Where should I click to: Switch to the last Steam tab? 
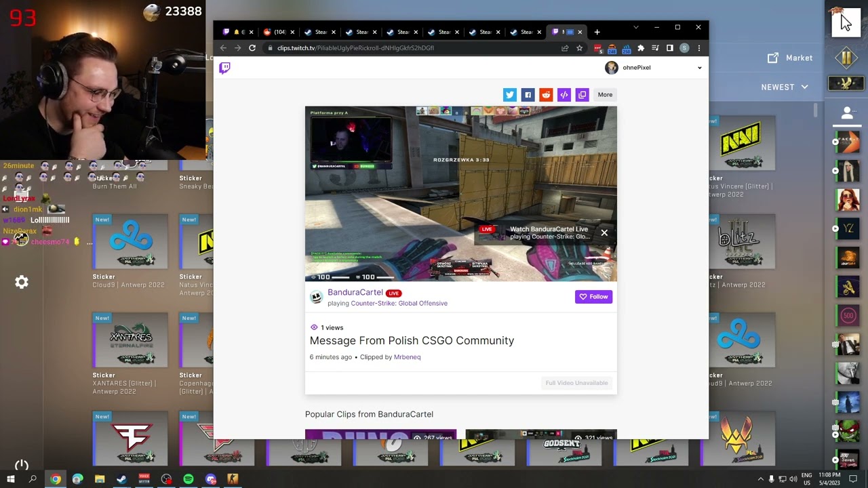pyautogui.click(x=525, y=32)
